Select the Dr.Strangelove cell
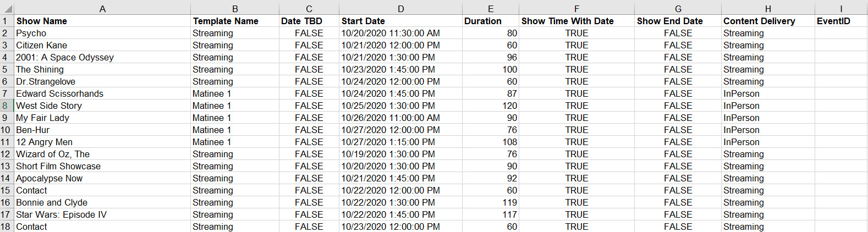The image size is (868, 232). click(x=102, y=81)
